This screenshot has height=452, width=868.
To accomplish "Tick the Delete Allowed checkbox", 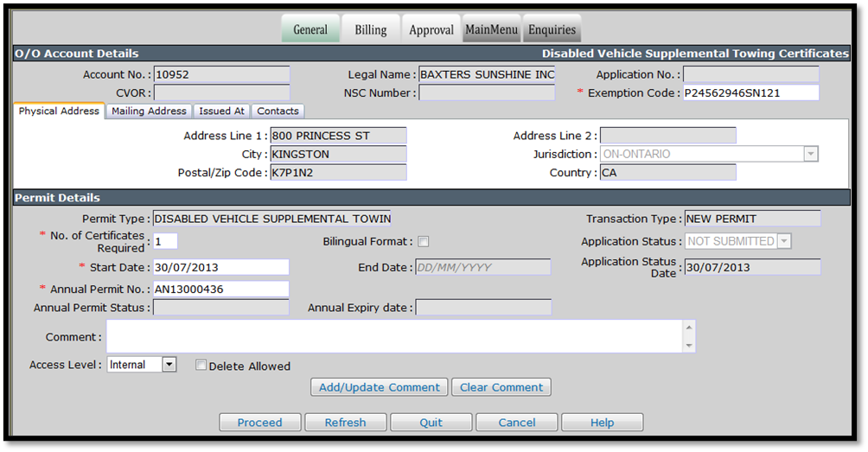I will point(201,365).
